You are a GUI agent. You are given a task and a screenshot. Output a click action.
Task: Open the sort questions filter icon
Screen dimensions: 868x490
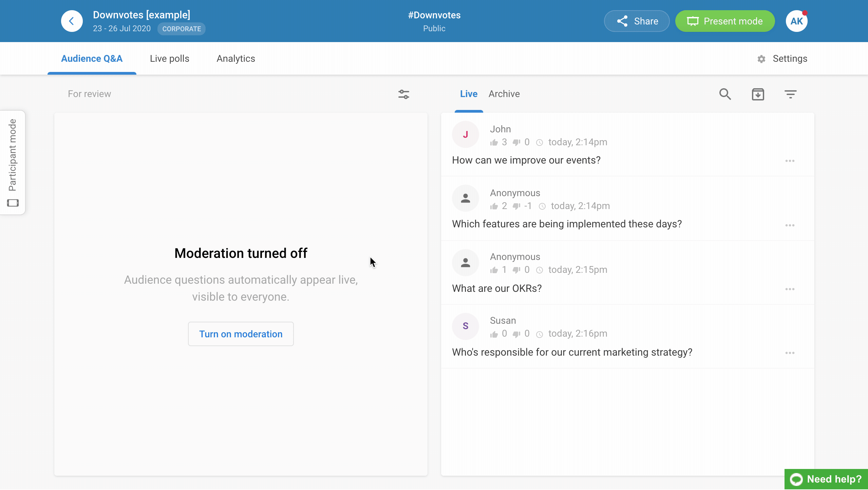pyautogui.click(x=790, y=94)
